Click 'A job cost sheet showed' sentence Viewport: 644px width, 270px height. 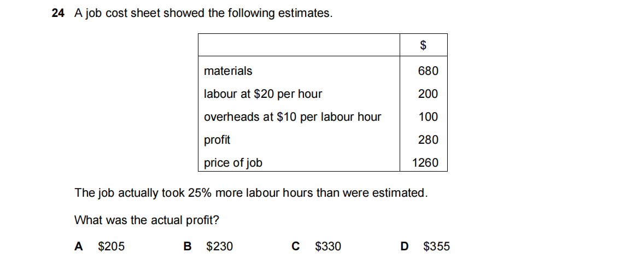tap(202, 14)
